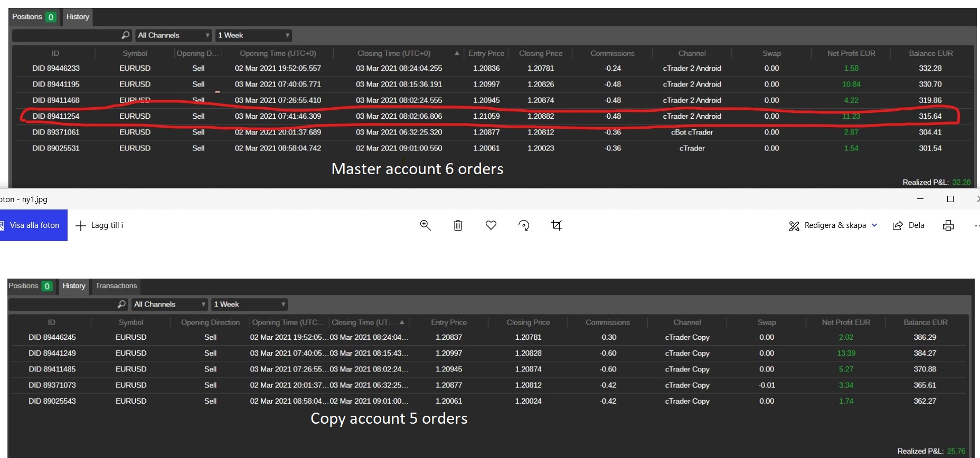Click Lägg till i button

[99, 225]
